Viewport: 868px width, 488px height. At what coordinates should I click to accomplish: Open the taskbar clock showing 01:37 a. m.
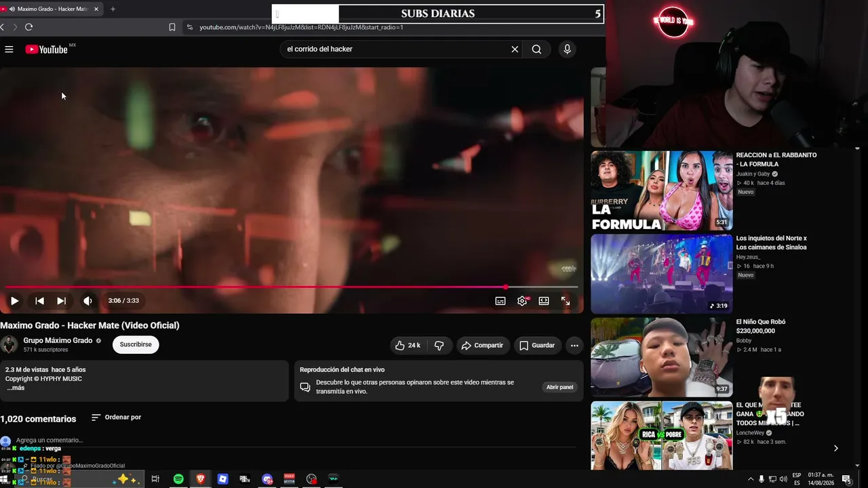pos(820,479)
